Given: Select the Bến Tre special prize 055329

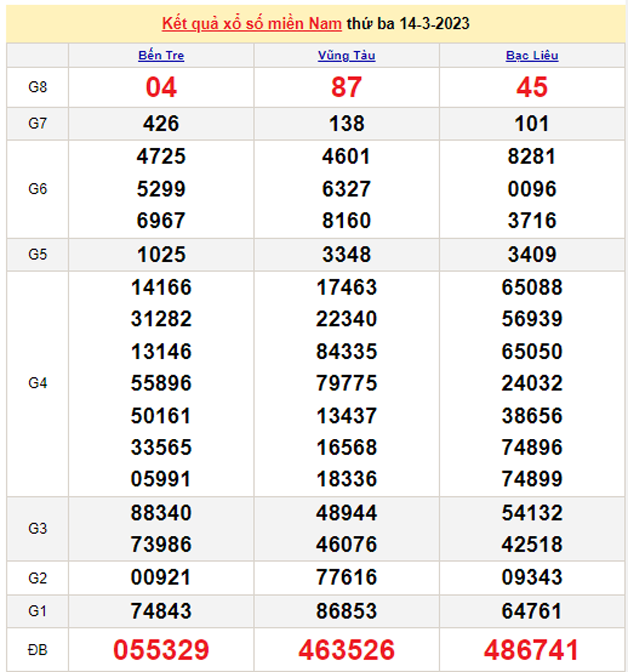Looking at the screenshot, I should point(161,650).
